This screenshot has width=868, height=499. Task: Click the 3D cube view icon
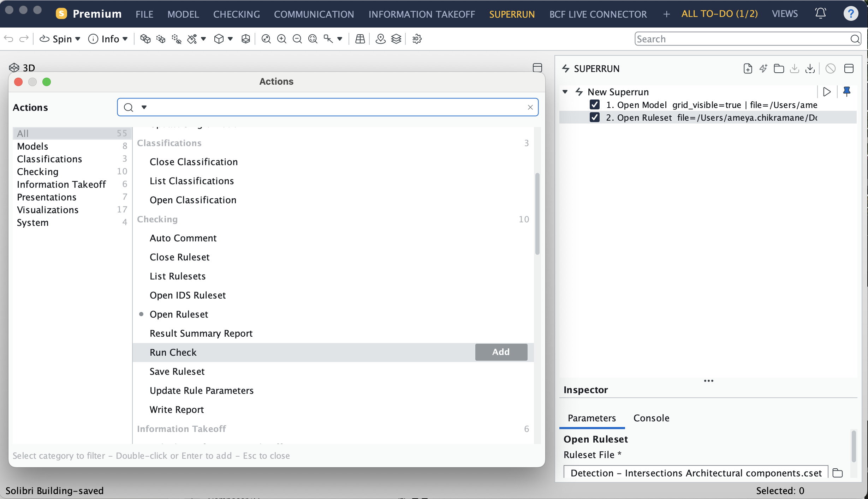[x=219, y=39]
